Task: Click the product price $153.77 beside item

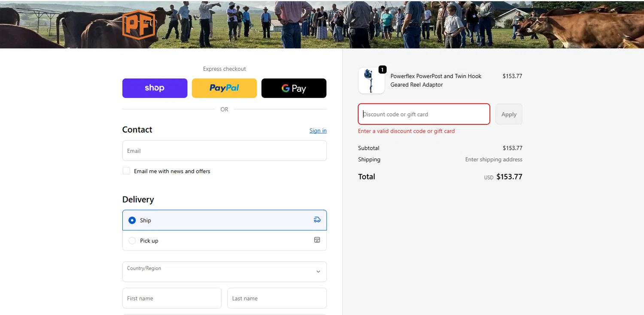Action: [x=512, y=76]
